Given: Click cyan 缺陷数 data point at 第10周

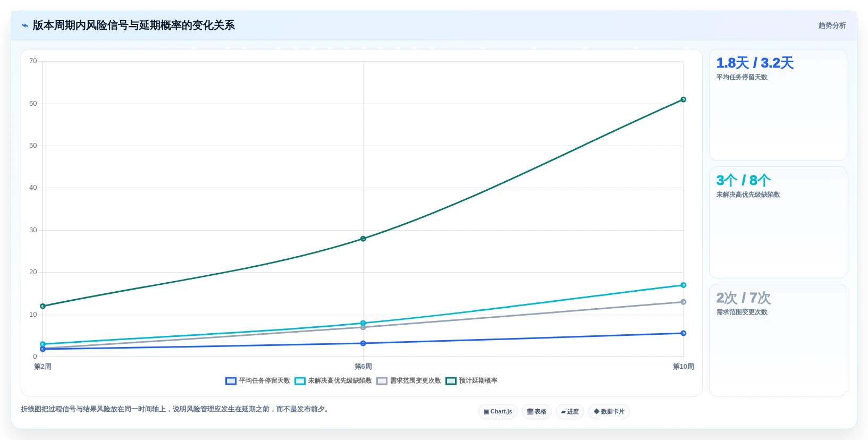Looking at the screenshot, I should [684, 285].
